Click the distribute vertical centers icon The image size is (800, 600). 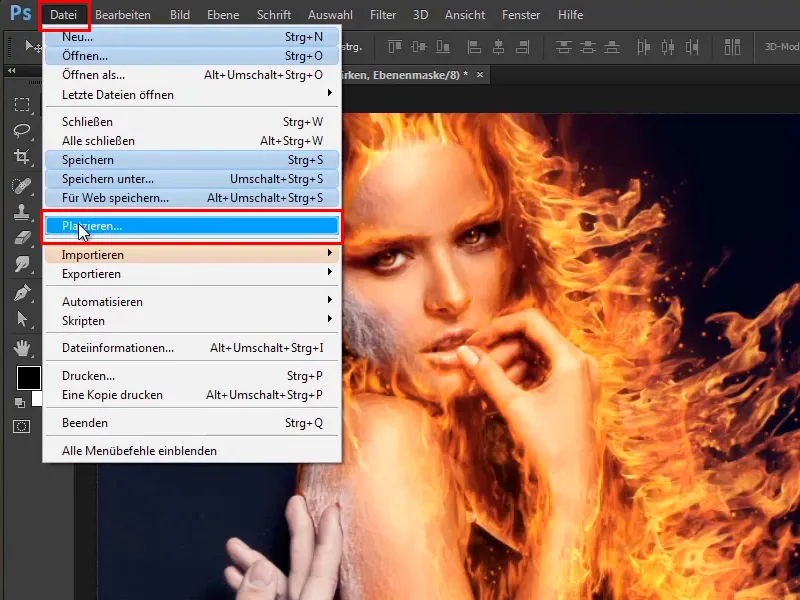[588, 47]
